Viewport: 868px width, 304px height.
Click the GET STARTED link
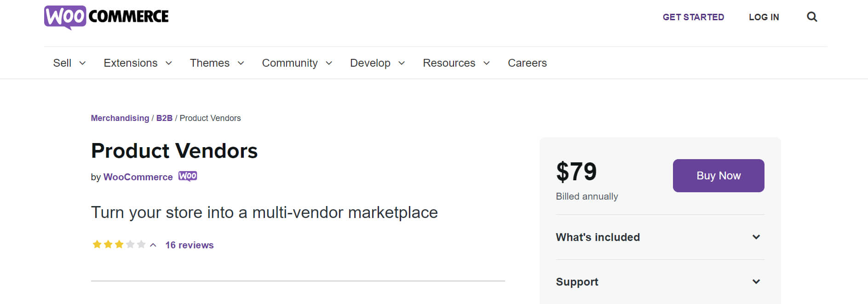693,17
